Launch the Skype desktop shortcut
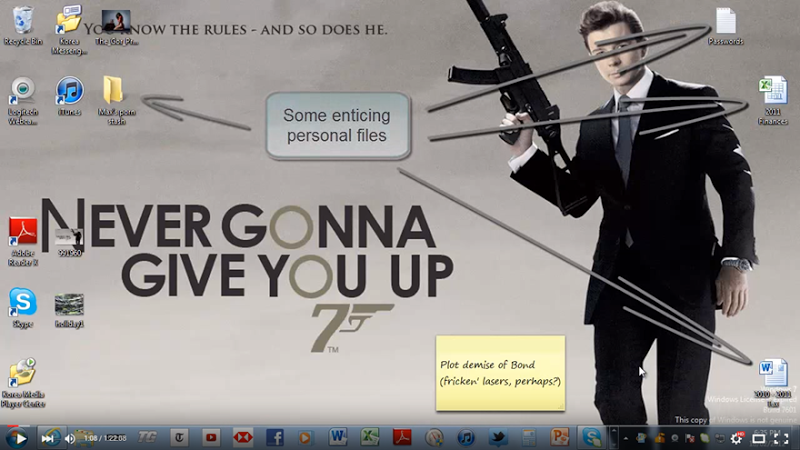Screen dimensions: 800x450 pyautogui.click(x=23, y=307)
